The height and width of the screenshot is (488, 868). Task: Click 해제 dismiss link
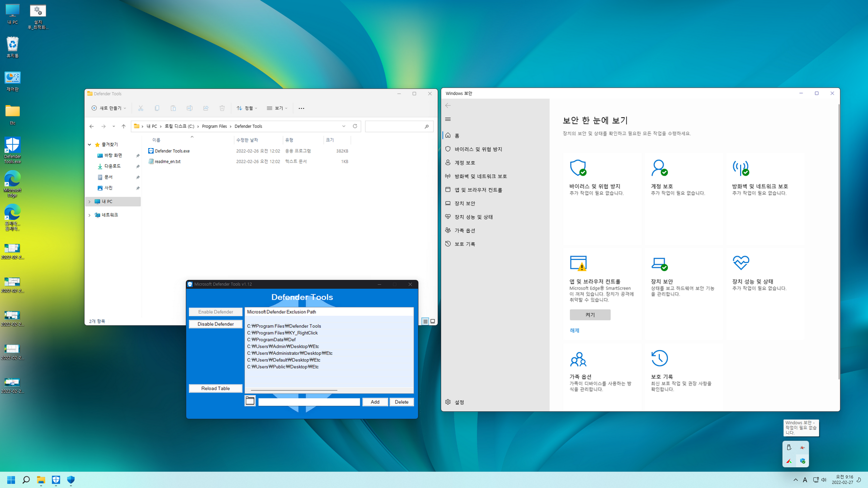coord(574,331)
